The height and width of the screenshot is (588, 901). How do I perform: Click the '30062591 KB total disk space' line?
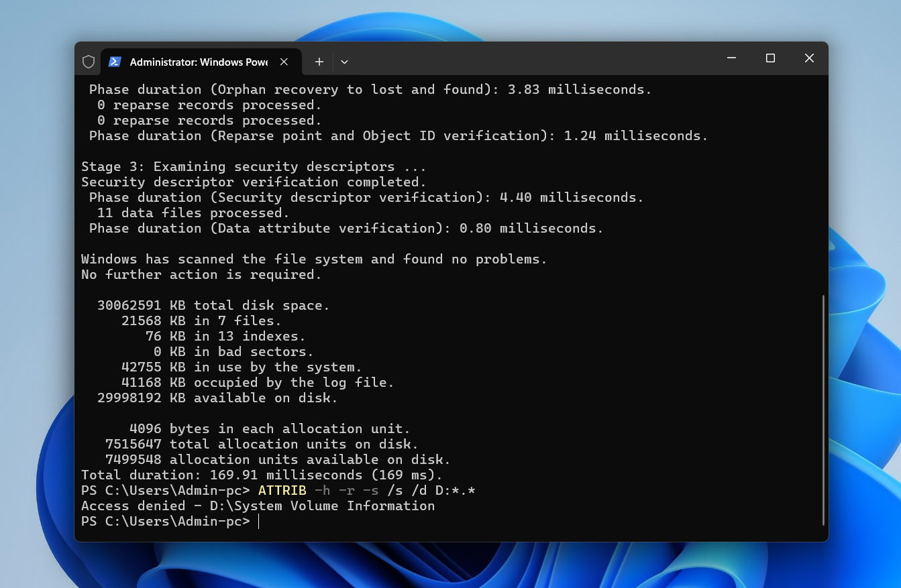(x=213, y=305)
